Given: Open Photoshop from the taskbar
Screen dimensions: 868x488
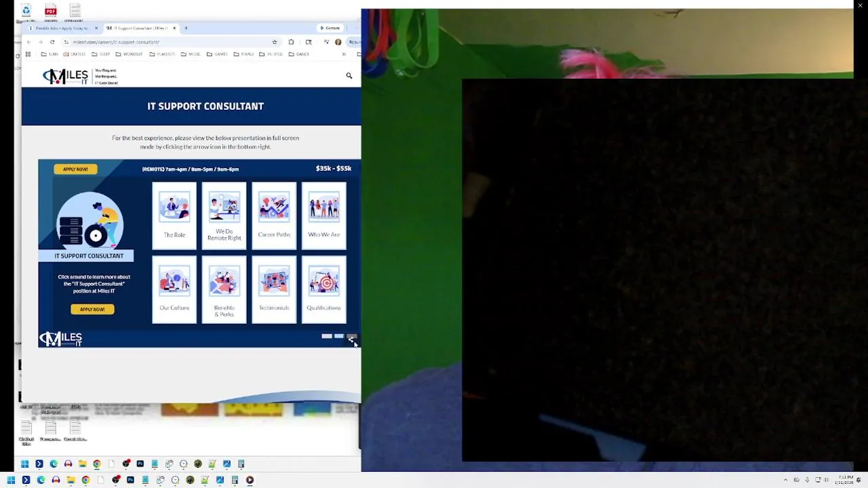Looking at the screenshot, I should (x=130, y=480).
